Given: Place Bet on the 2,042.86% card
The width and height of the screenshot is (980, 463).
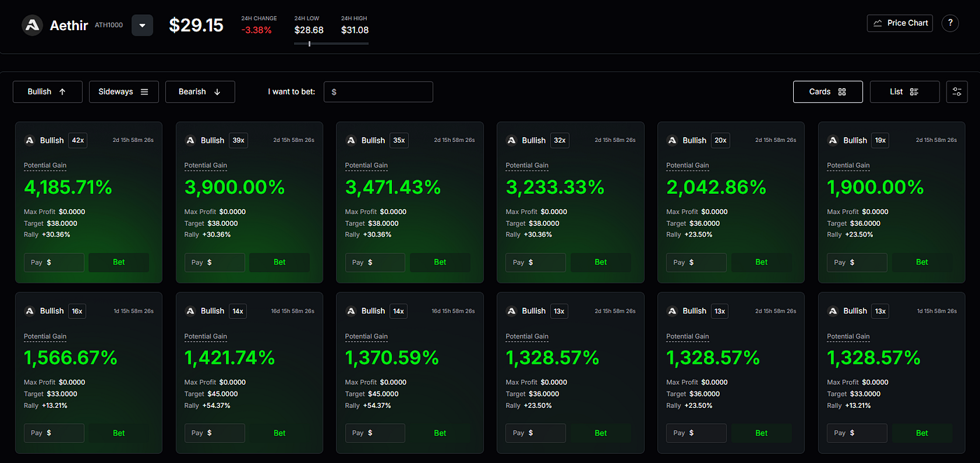Looking at the screenshot, I should click(762, 262).
